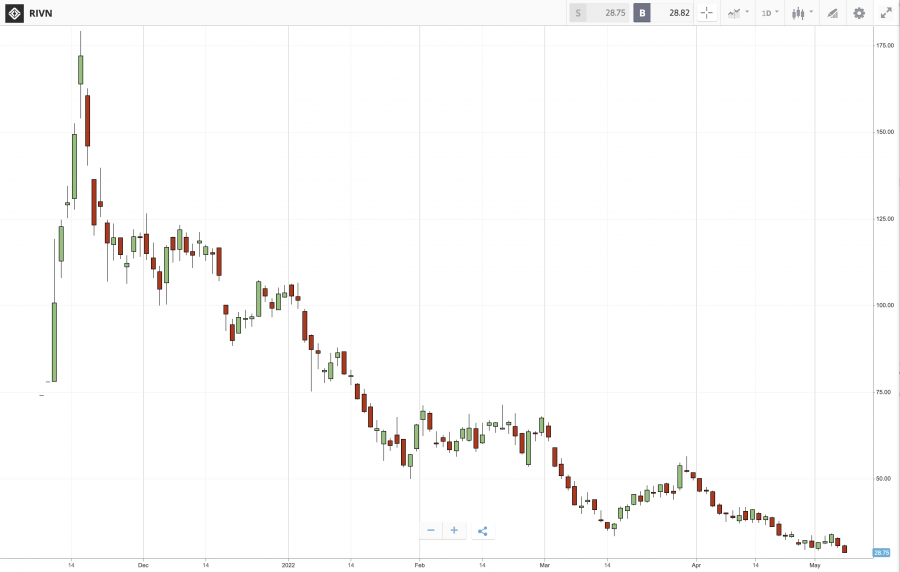
Task: Click the 2022 date axis label
Action: 288,565
